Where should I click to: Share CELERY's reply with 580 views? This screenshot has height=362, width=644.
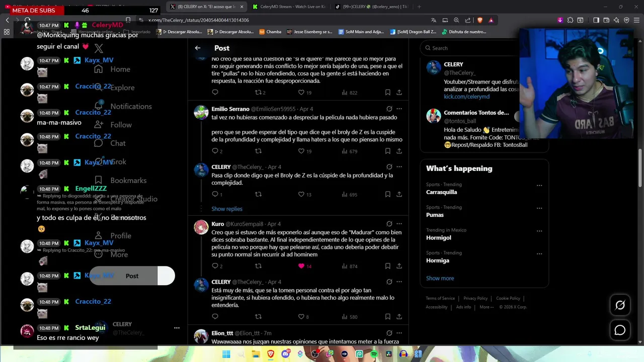click(x=399, y=317)
